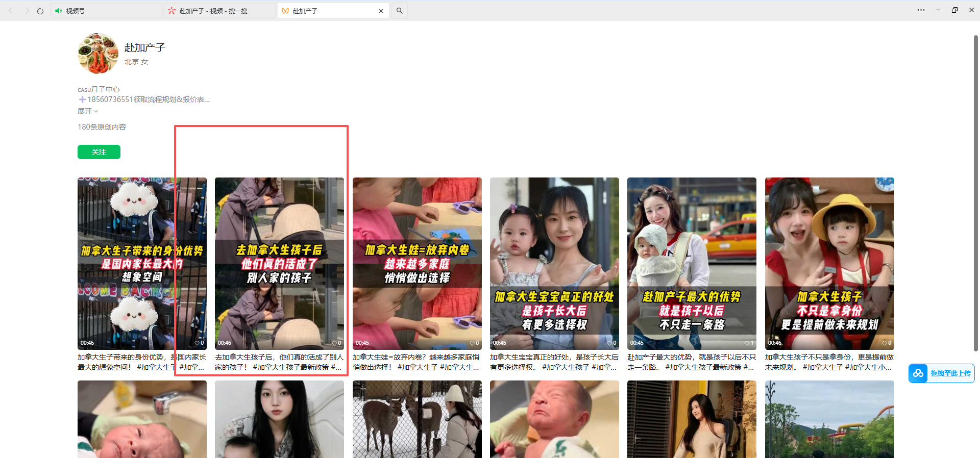Restore the window with the restore button
Viewport: 980px width, 458px height.
954,10
